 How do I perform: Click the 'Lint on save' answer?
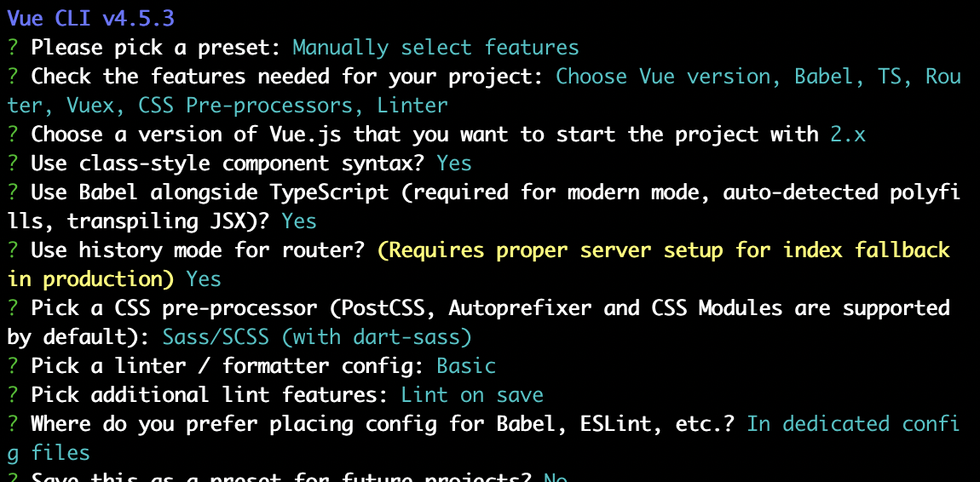pos(472,394)
